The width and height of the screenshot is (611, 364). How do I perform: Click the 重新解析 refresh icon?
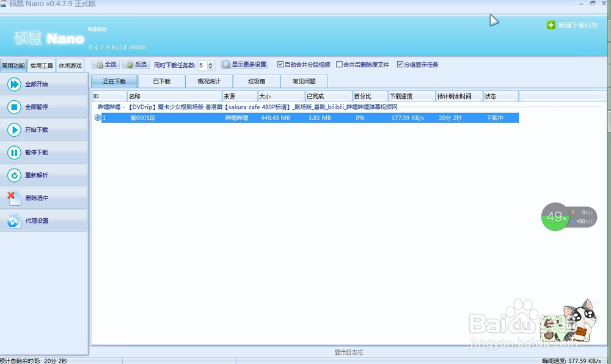pos(14,175)
